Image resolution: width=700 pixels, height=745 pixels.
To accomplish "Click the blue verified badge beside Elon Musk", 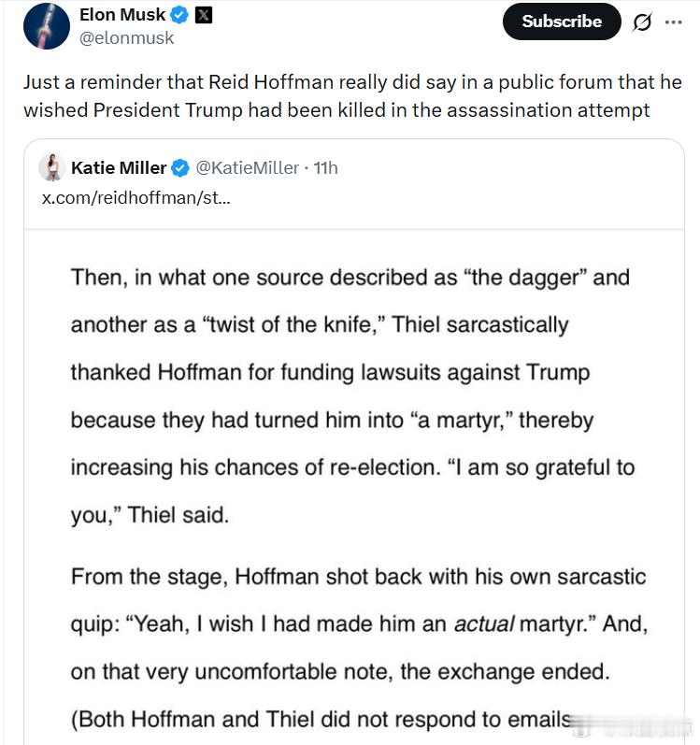I will point(179,16).
